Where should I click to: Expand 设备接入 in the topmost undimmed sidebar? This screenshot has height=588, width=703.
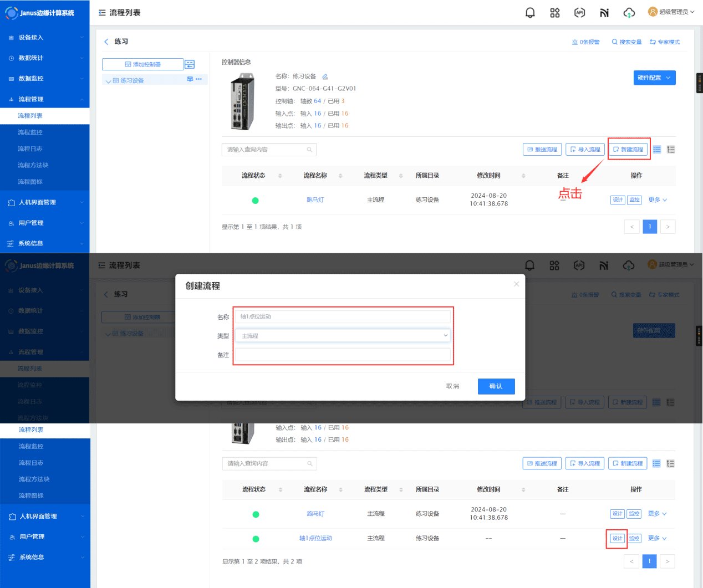pos(44,38)
